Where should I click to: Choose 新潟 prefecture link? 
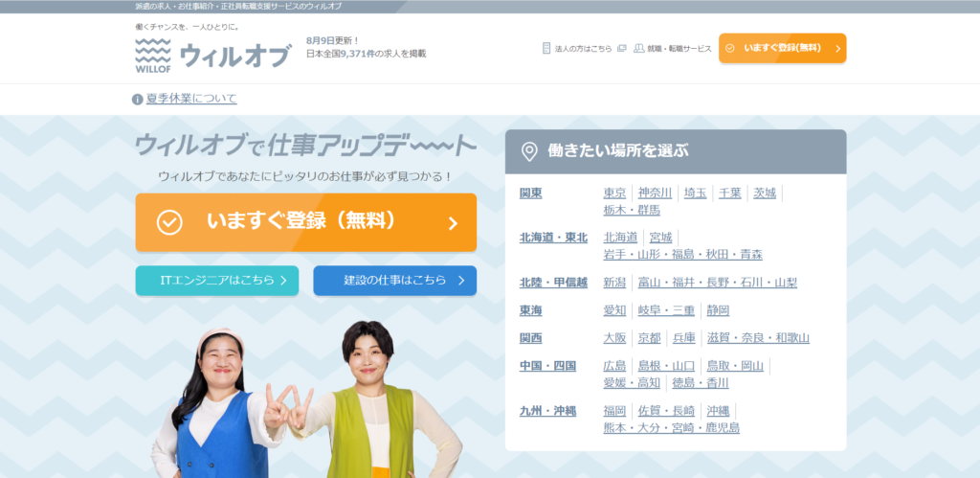pos(614,283)
